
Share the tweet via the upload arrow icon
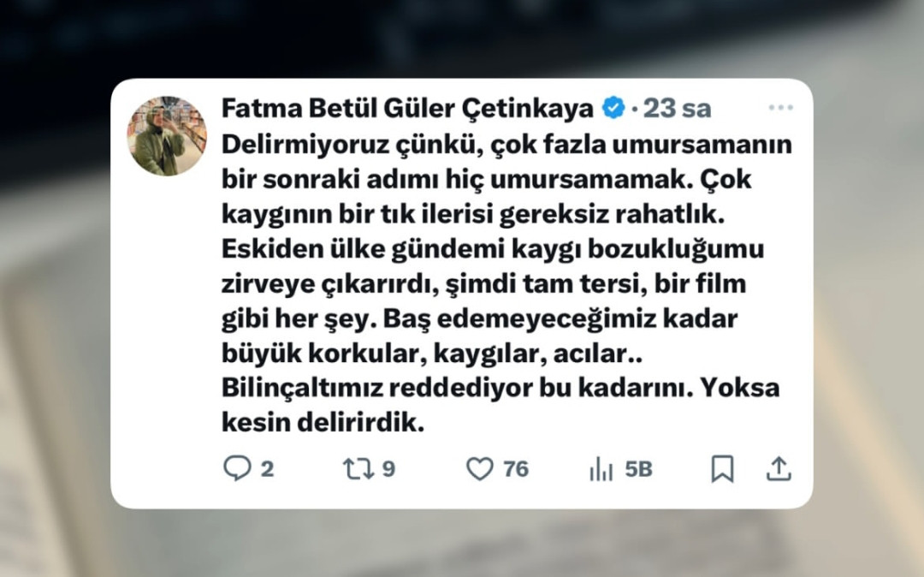(779, 469)
